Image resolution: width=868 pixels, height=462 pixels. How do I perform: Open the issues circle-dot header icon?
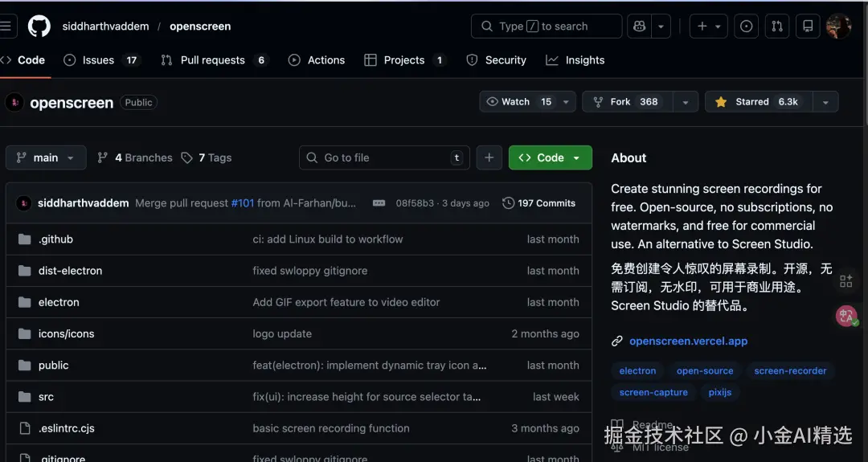[746, 26]
